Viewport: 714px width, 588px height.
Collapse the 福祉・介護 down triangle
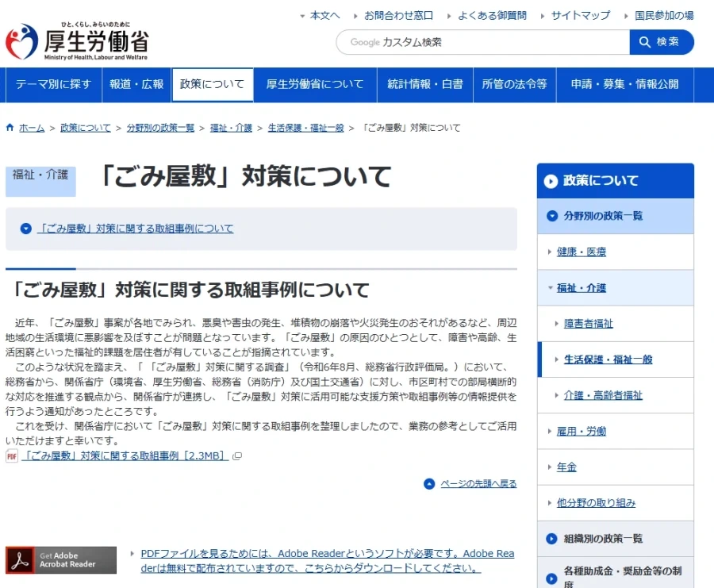point(550,288)
